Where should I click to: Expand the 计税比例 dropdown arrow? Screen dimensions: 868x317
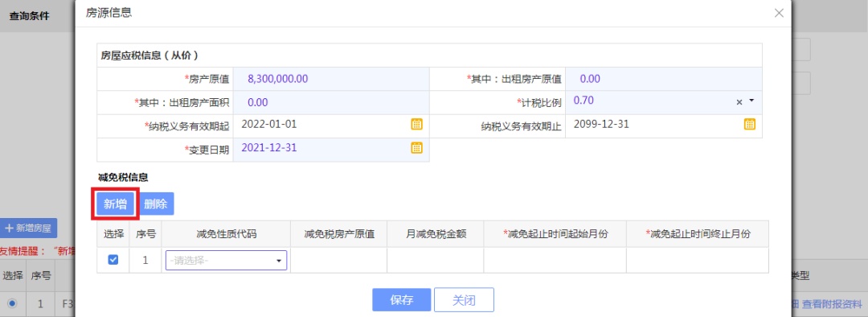click(751, 101)
